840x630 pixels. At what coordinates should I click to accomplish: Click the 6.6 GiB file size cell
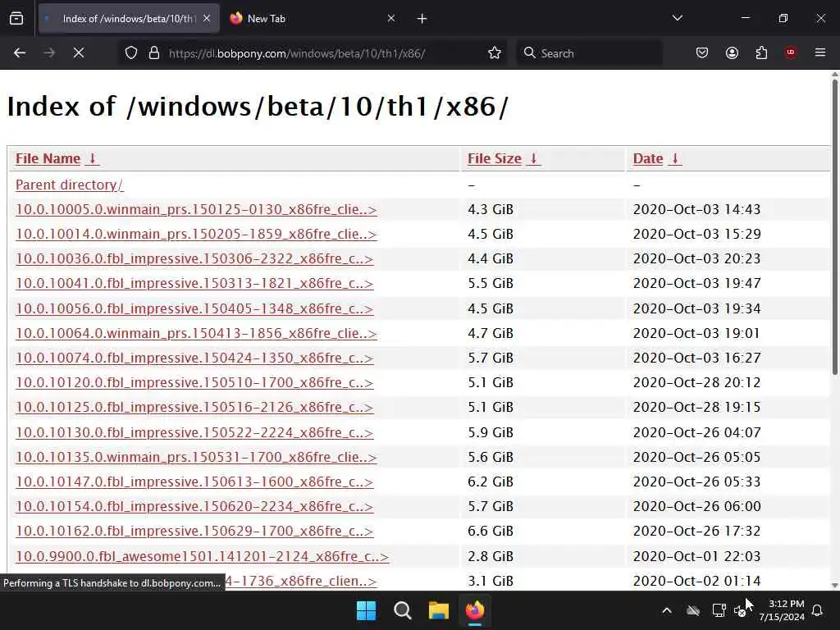coord(491,531)
